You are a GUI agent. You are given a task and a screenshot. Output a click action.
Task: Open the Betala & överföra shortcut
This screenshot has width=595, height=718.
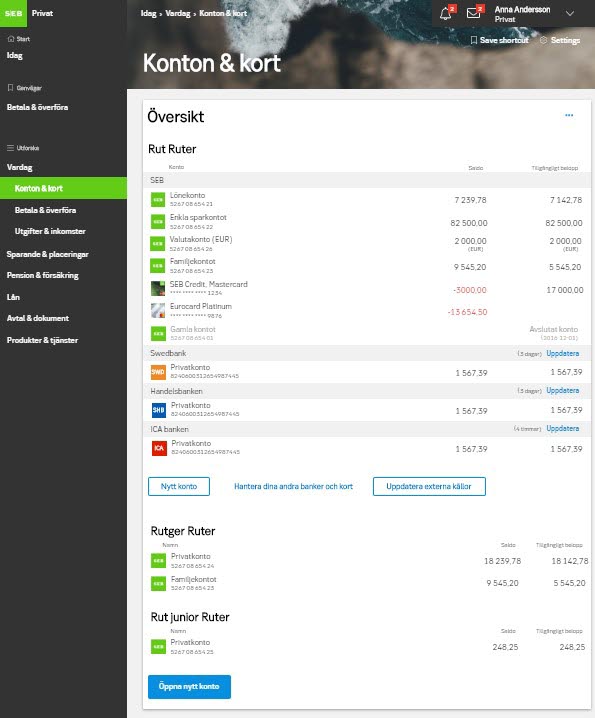coord(37,107)
